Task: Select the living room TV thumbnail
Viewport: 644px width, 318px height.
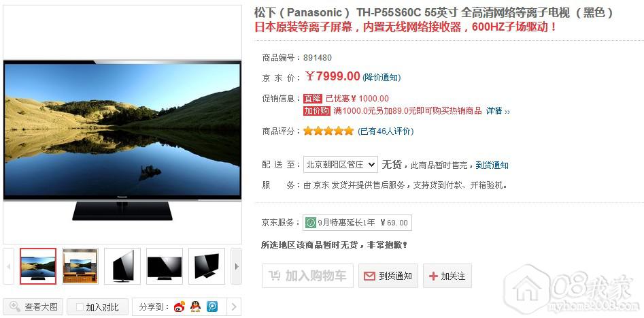Action: click(80, 266)
